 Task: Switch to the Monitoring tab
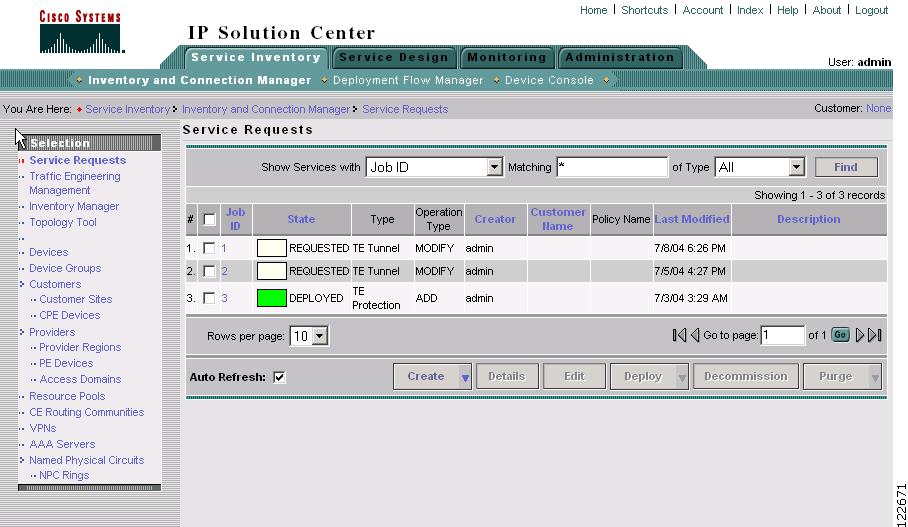pyautogui.click(x=507, y=57)
